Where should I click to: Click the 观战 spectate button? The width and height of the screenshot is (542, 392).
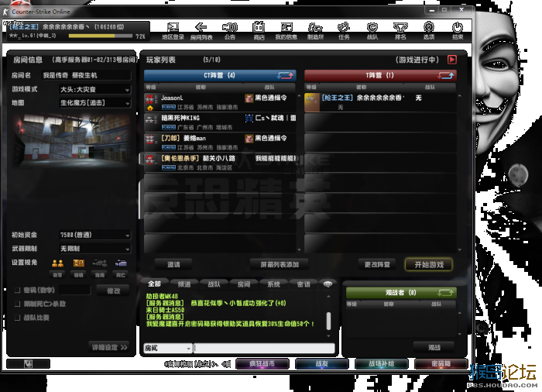[x=434, y=347]
